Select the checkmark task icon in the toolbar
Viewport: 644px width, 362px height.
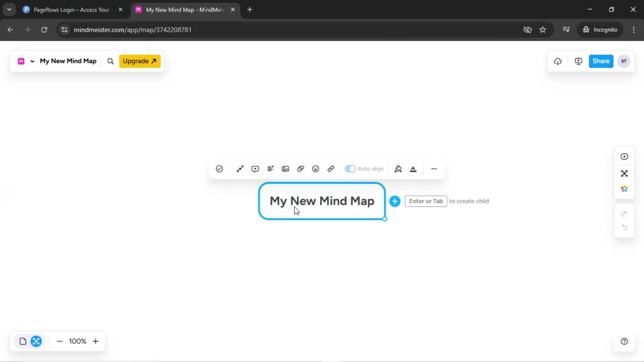pyautogui.click(x=219, y=169)
